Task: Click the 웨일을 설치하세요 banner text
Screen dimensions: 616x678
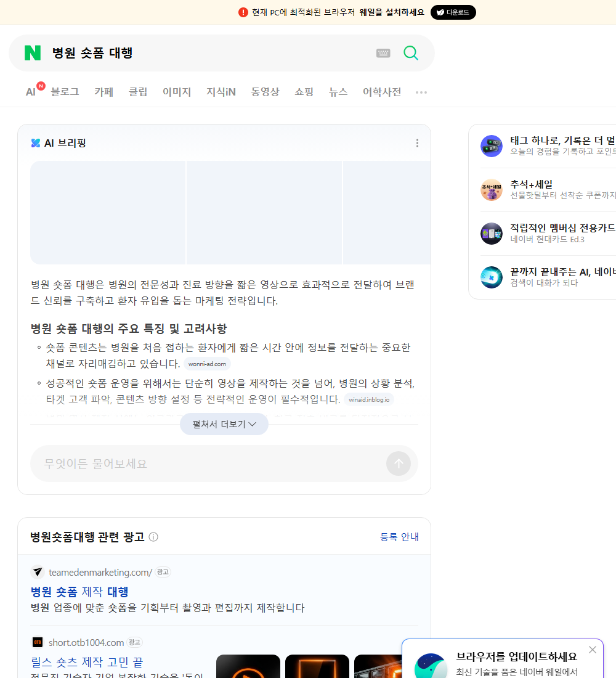Action: pyautogui.click(x=392, y=12)
